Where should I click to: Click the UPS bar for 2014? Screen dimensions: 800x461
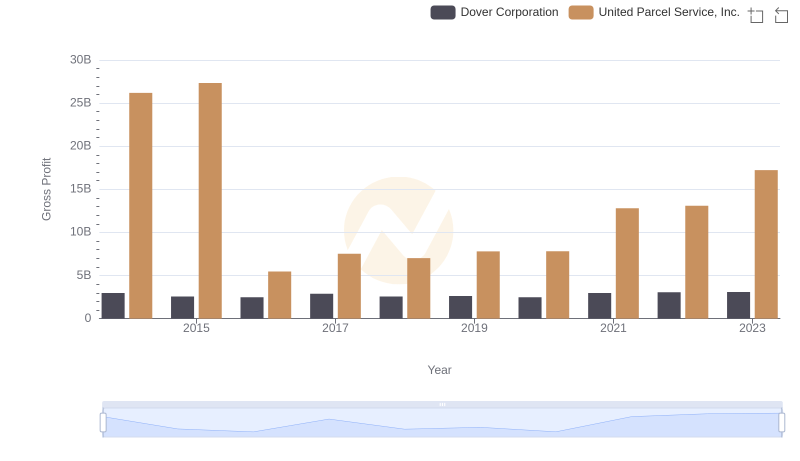pos(141,206)
